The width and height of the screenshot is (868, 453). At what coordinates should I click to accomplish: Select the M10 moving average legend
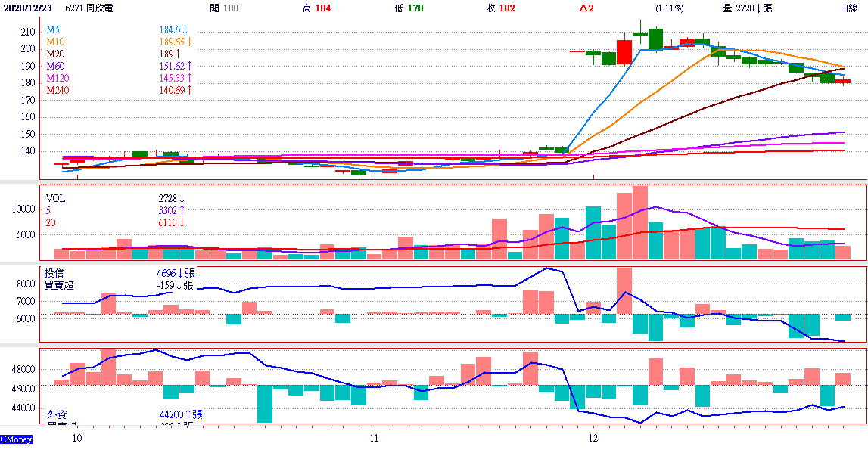coord(55,42)
